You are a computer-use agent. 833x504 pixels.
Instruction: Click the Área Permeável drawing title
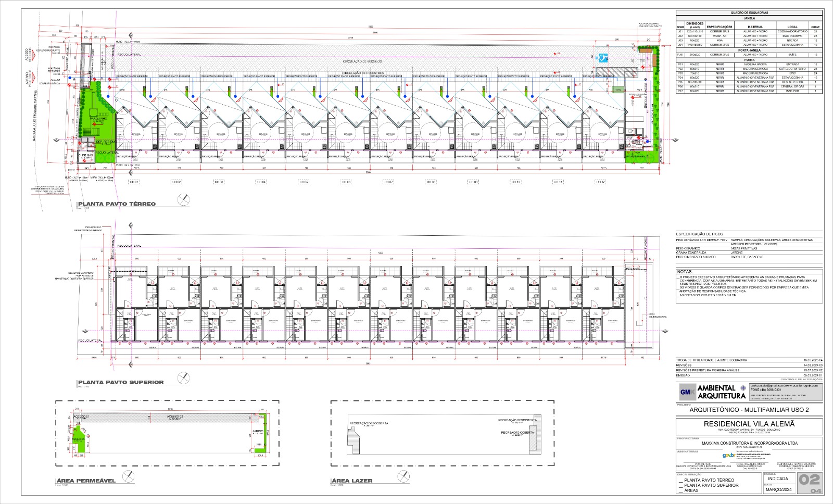[86, 481]
